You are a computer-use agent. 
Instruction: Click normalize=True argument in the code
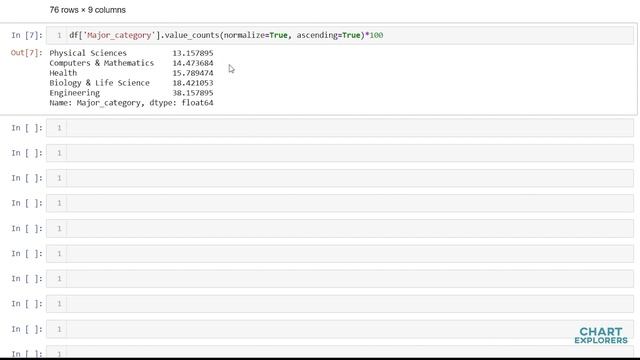click(x=256, y=36)
